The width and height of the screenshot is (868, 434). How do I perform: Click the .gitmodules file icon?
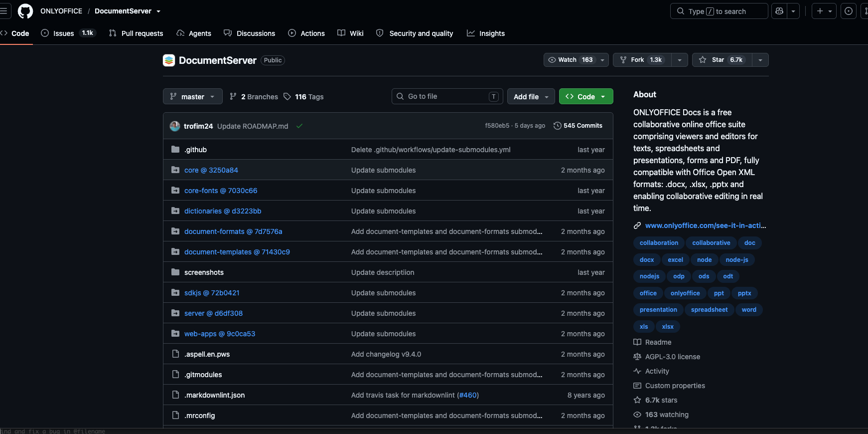click(175, 375)
